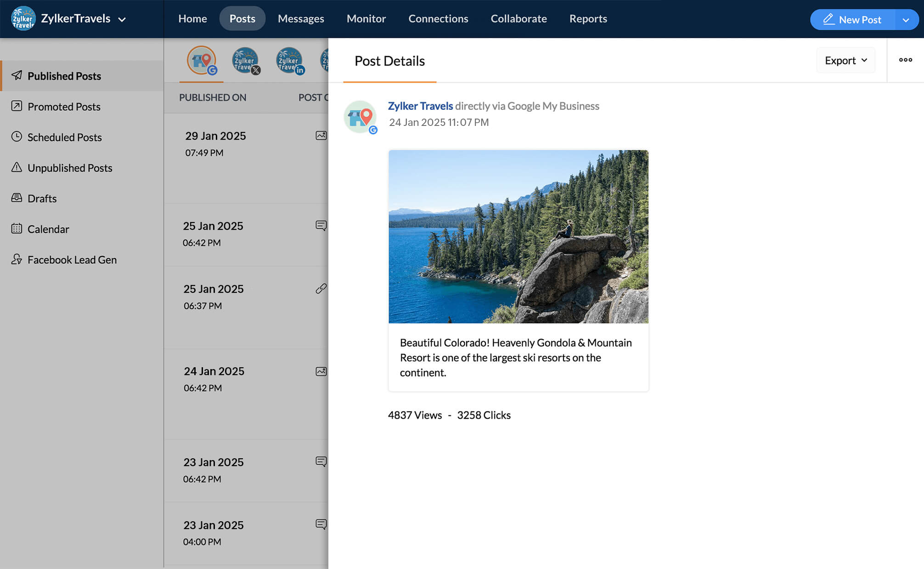Click the Scheduled Posts sidebar icon
The width and height of the screenshot is (924, 569).
[17, 137]
